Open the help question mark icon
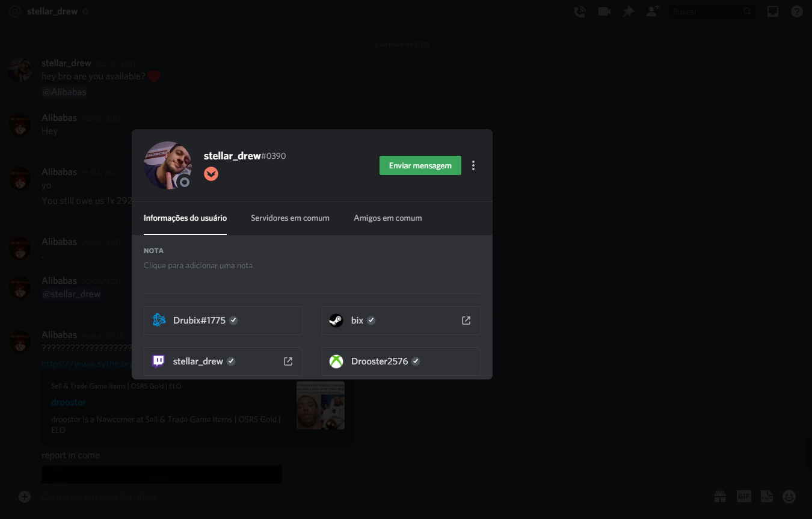The height and width of the screenshot is (519, 812). [x=797, y=11]
